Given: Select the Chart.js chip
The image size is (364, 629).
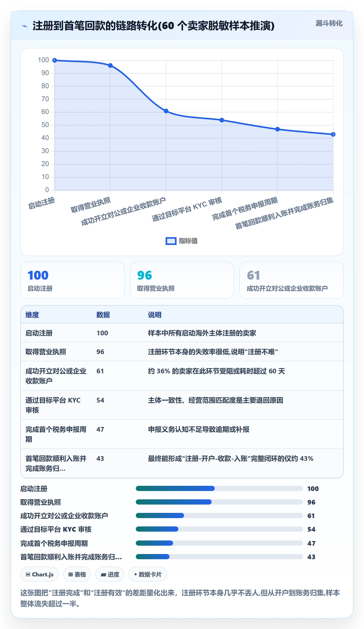Looking at the screenshot, I should [40, 574].
